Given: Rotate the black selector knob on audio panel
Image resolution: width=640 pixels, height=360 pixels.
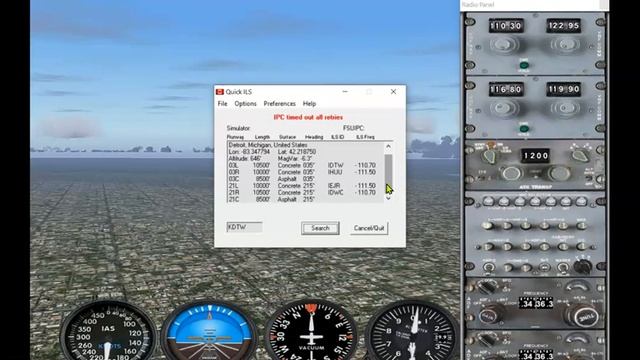Looking at the screenshot, I should (582, 267).
